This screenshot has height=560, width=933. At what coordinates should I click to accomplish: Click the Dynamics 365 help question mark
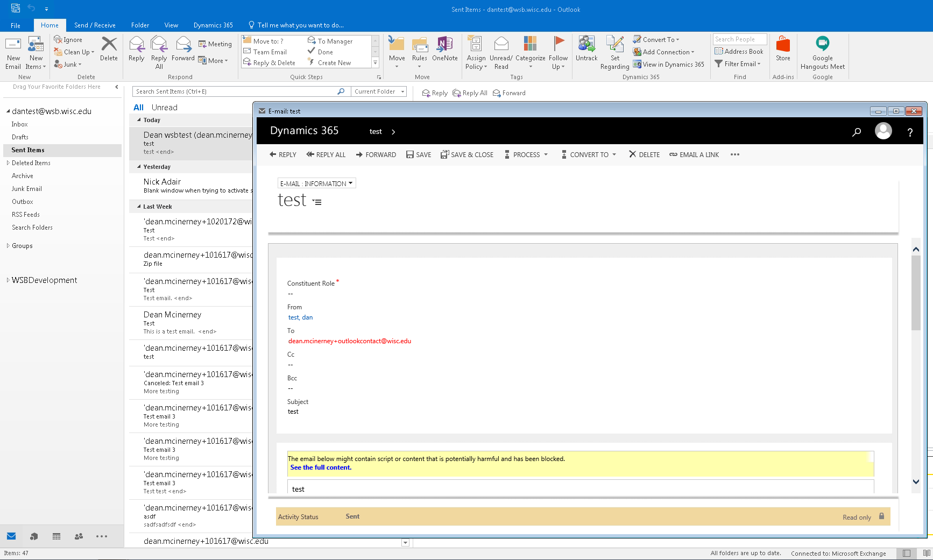click(x=910, y=132)
